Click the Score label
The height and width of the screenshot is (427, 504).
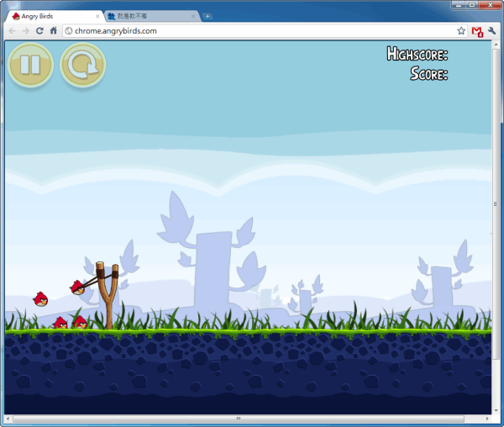(x=428, y=74)
